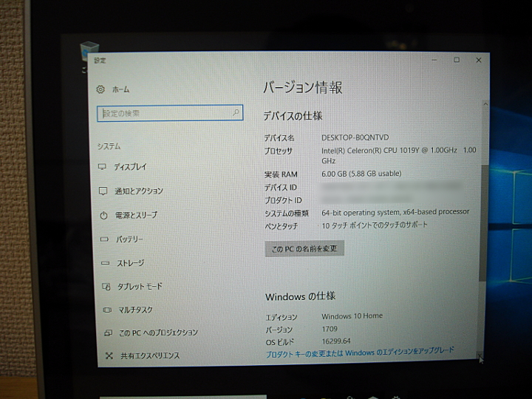Image resolution: width=532 pixels, height=399 pixels.
Task: Open the プロダクト キーの変更 upgrade link
Action: coord(360,352)
